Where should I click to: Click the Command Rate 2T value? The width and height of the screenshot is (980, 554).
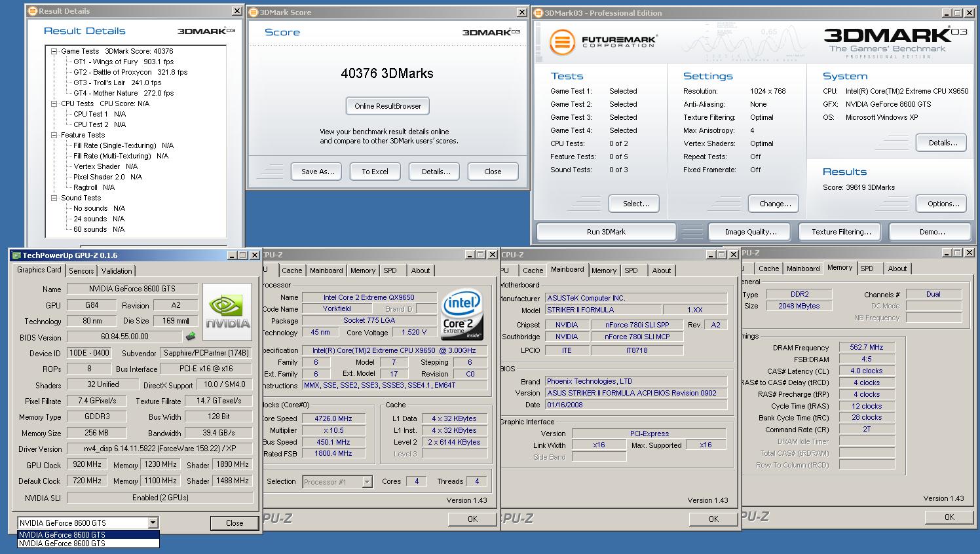click(x=867, y=430)
